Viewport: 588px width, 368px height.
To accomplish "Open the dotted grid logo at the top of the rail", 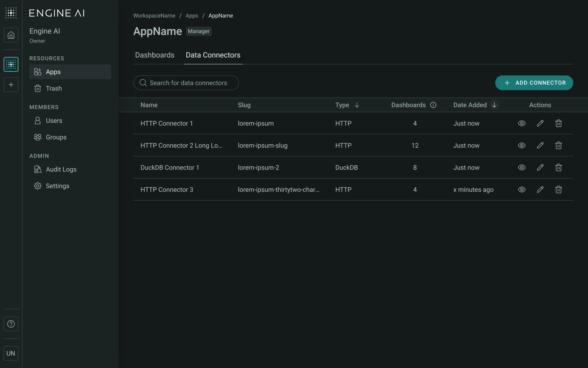I will click(11, 13).
